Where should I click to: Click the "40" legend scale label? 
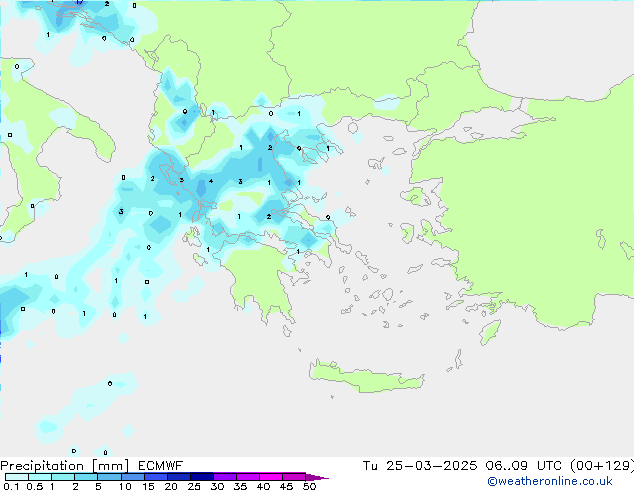(263, 486)
